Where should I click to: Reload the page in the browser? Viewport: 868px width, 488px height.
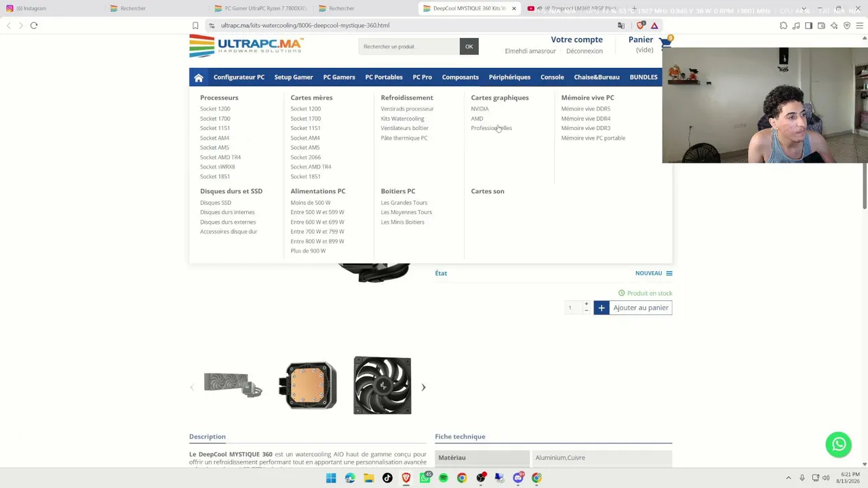pyautogui.click(x=34, y=25)
